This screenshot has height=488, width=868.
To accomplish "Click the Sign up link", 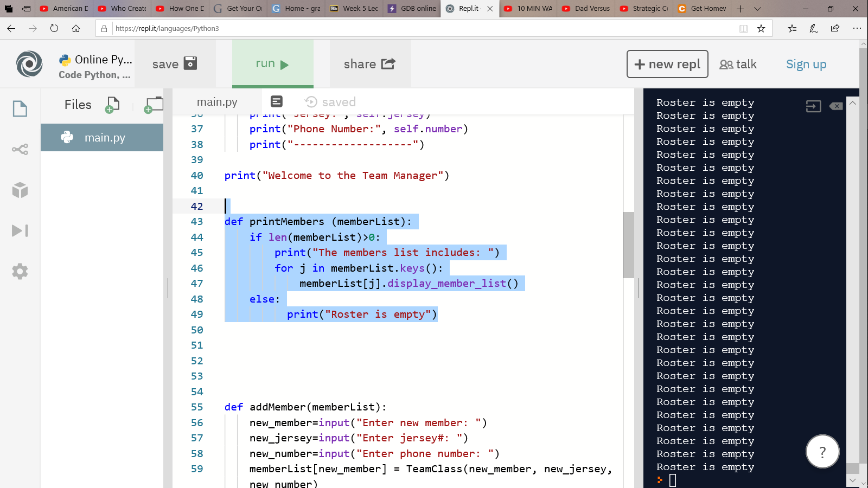I will tap(806, 64).
